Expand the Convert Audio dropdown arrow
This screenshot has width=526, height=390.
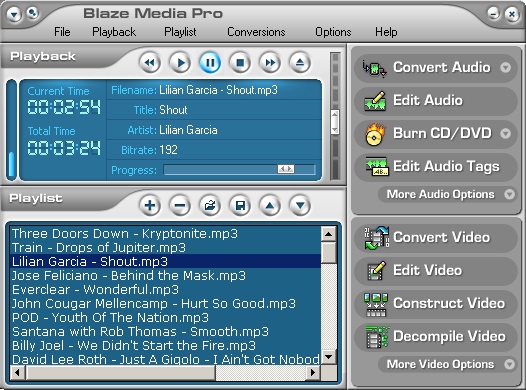pyautogui.click(x=506, y=67)
